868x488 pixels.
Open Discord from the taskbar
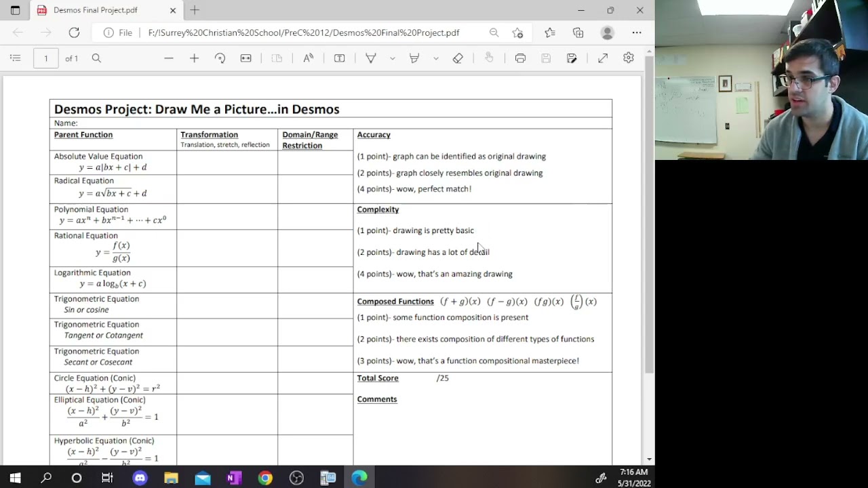point(140,478)
